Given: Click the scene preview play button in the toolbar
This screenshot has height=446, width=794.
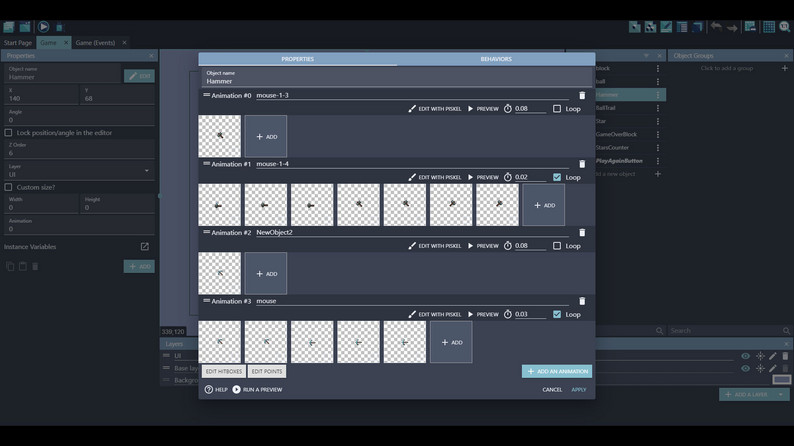Looking at the screenshot, I should tap(44, 26).
